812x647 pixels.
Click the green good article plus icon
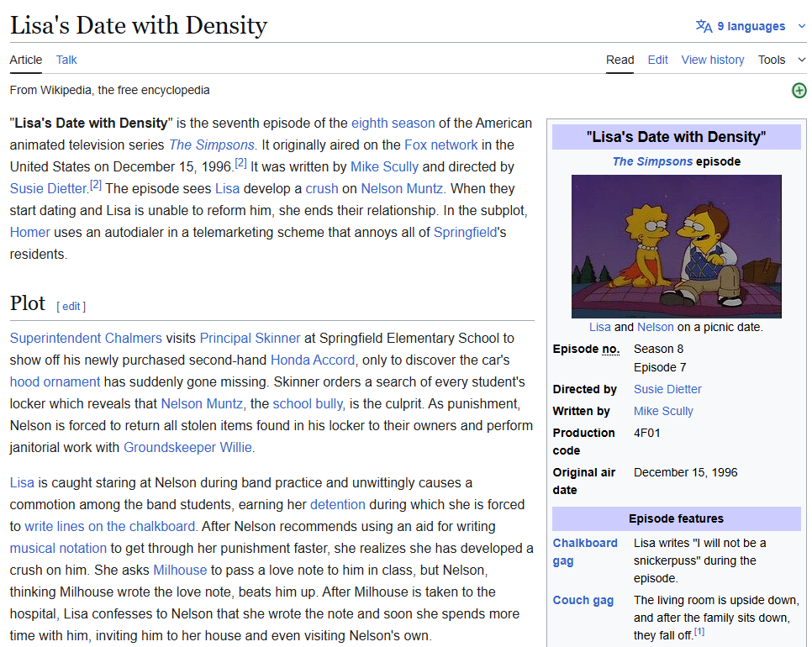(x=799, y=91)
